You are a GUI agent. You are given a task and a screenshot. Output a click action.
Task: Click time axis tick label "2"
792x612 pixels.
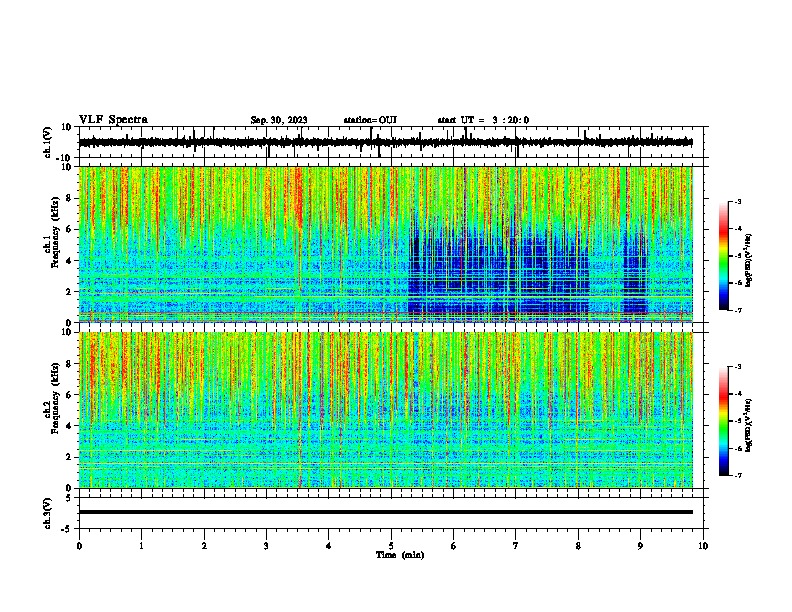coord(204,546)
